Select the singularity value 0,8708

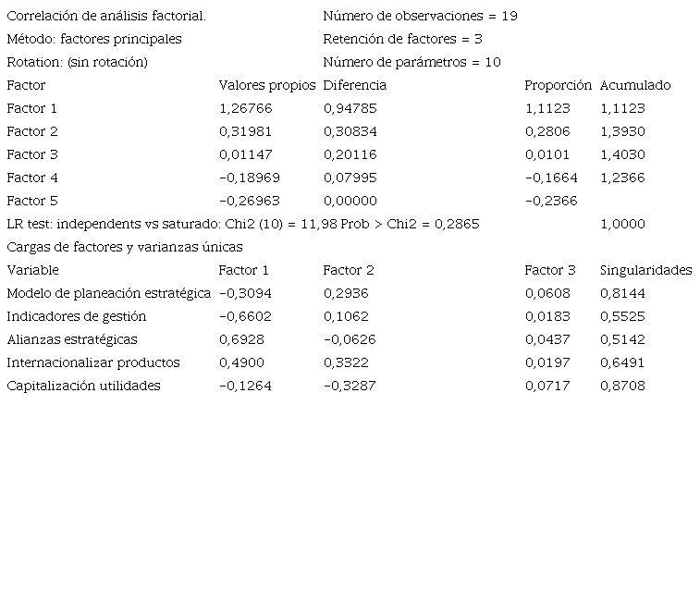click(622, 387)
